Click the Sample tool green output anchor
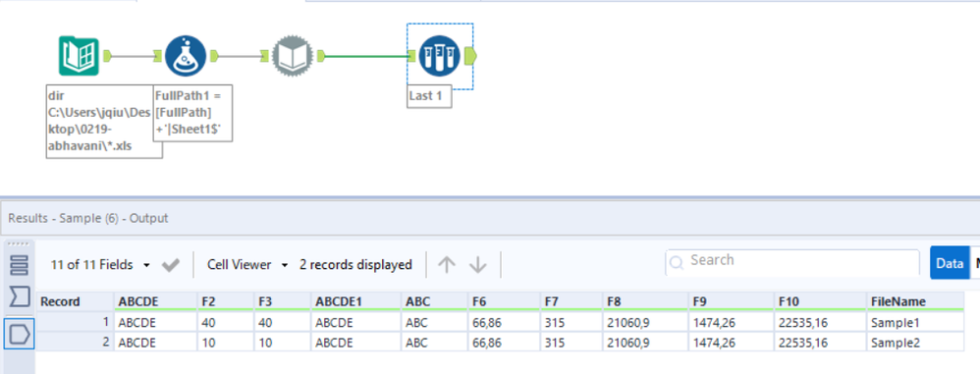This screenshot has height=374, width=980. 470,56
